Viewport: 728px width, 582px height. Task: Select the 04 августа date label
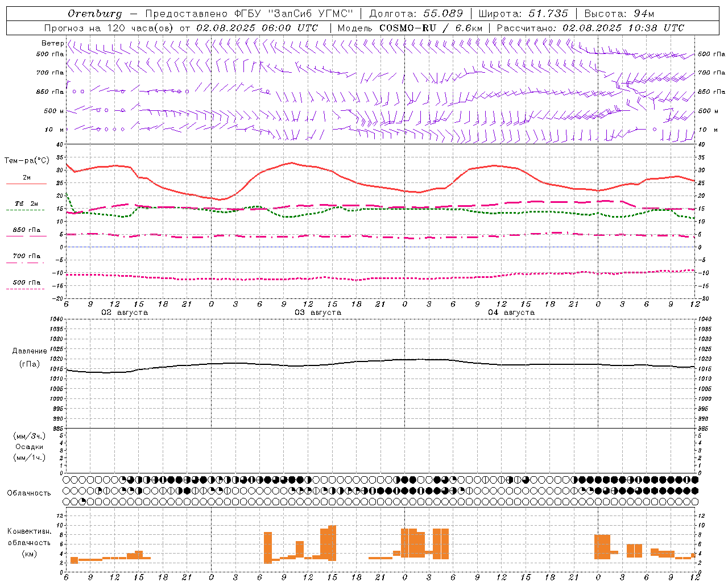click(x=511, y=313)
